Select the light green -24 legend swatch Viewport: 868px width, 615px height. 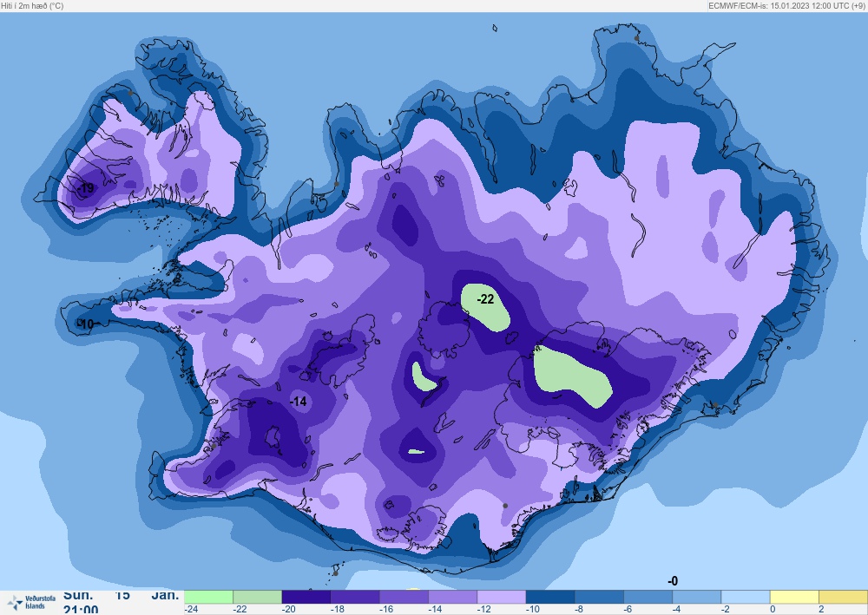208,597
